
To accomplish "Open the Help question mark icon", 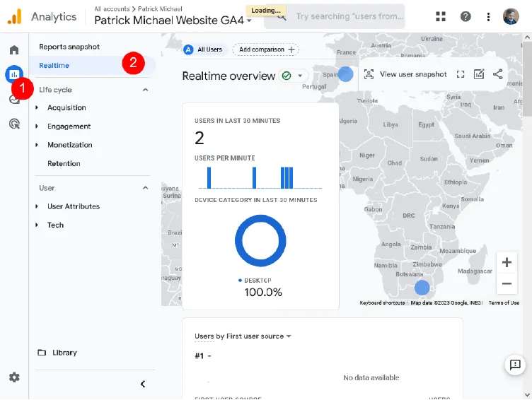I will [x=466, y=16].
